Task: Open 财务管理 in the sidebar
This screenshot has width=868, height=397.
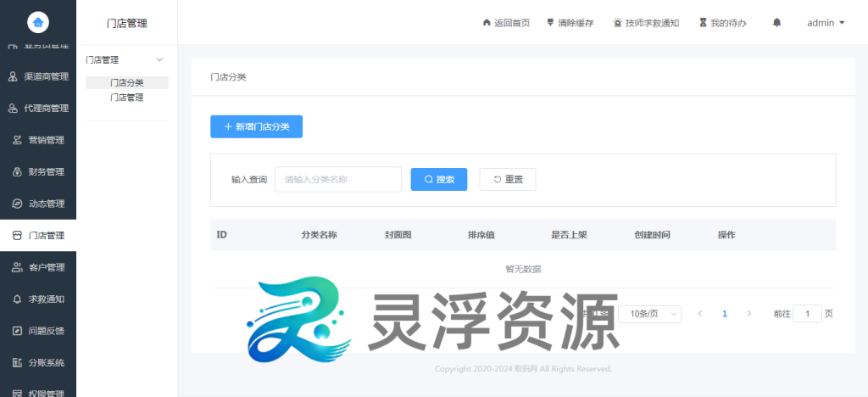Action: pos(38,172)
